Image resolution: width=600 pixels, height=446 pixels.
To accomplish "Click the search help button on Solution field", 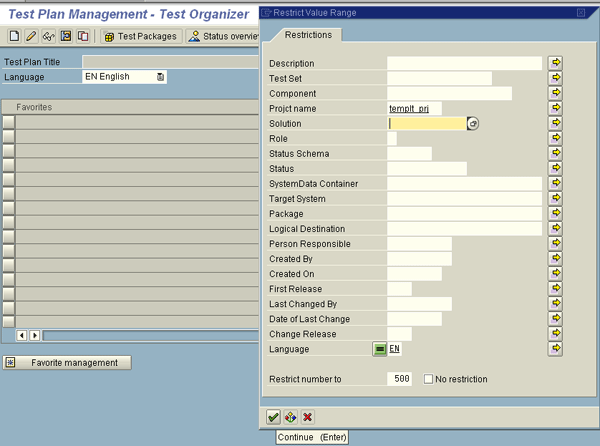I will (x=474, y=124).
